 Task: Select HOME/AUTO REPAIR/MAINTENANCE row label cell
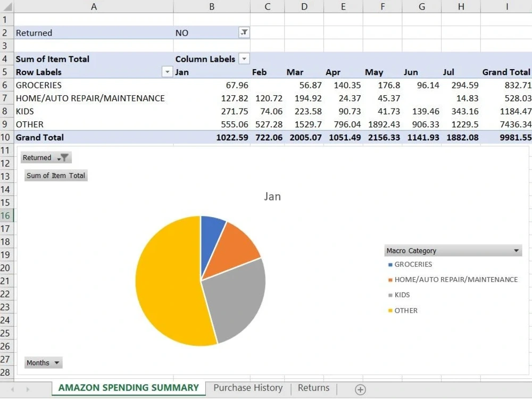coord(94,98)
